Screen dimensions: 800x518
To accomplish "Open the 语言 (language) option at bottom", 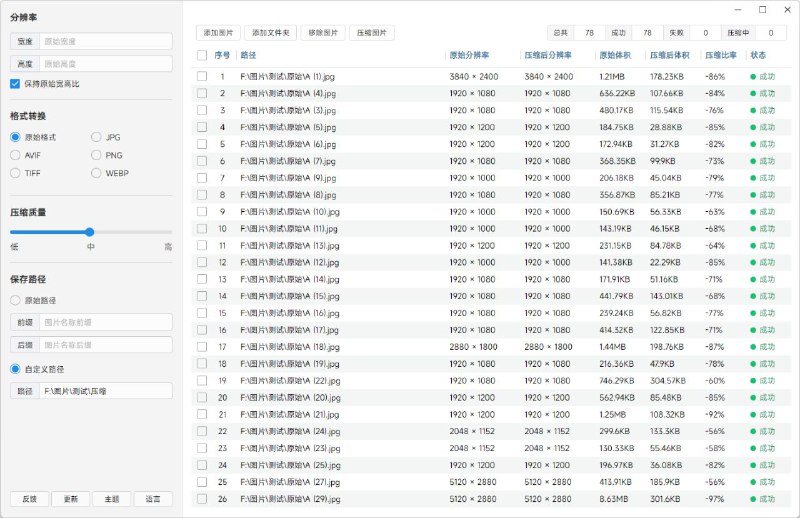I will 153,499.
